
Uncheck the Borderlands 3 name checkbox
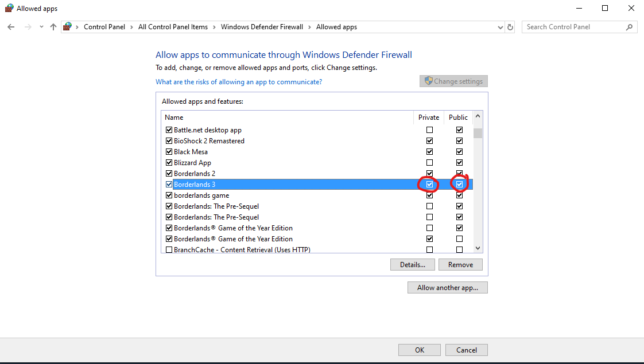point(169,185)
